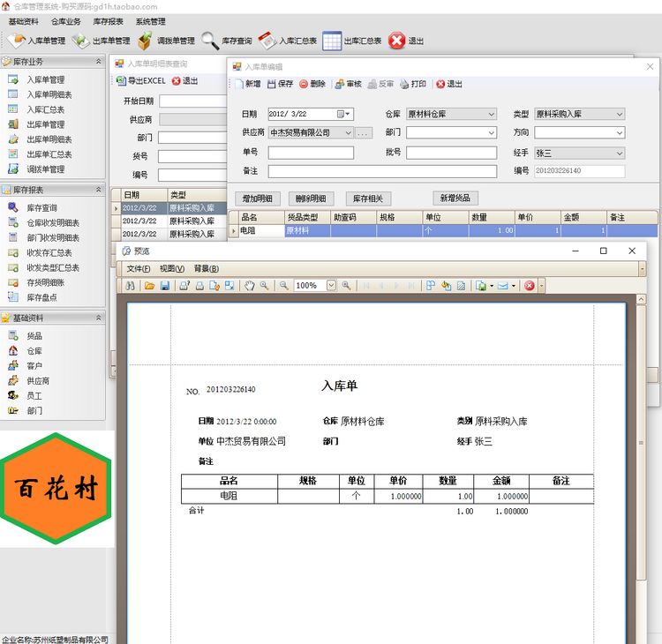
Task: Click 导出EXCEL export icon
Action: click(x=141, y=81)
